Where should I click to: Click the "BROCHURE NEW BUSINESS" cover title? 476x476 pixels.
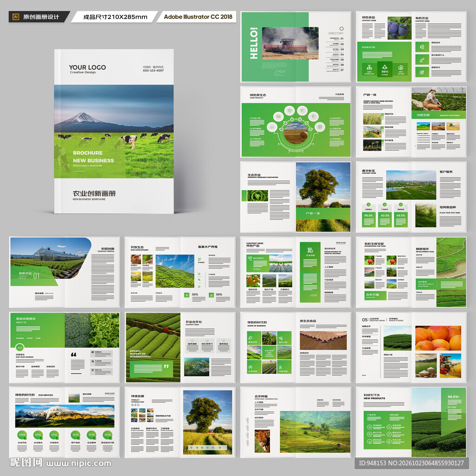[93, 157]
